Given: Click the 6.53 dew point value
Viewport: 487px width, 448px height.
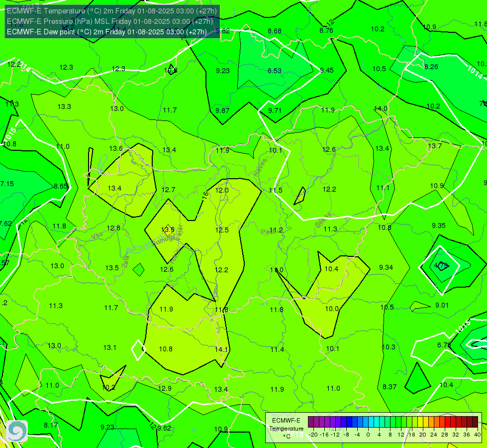Looking at the screenshot, I should tap(275, 71).
